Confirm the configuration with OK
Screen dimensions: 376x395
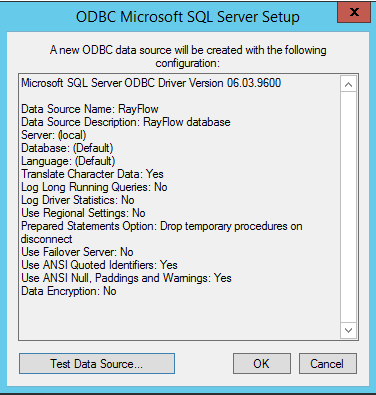[262, 363]
